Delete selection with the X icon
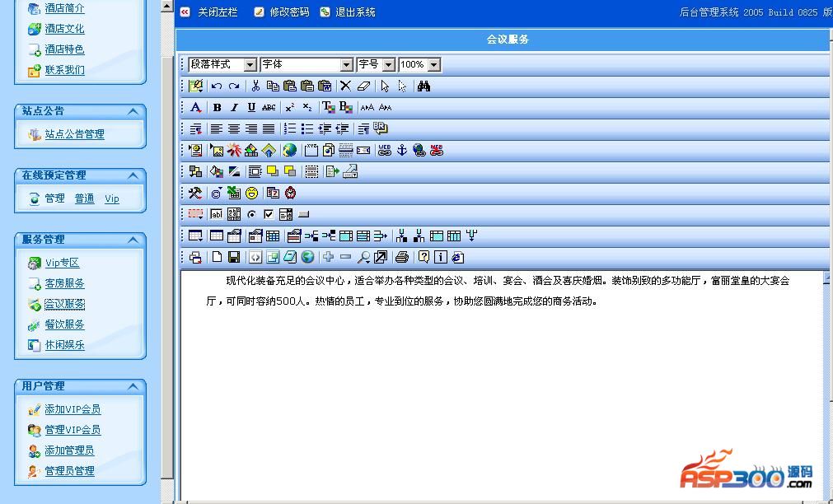Viewport: 833px width, 504px height. [346, 86]
